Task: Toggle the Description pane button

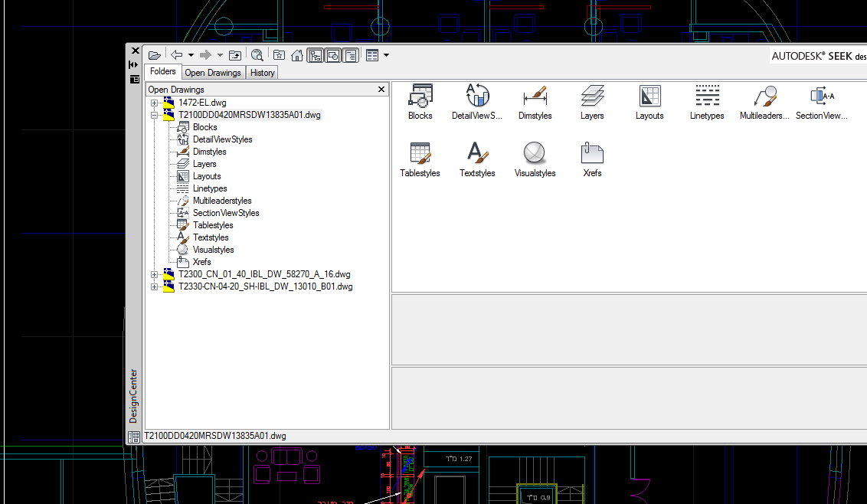Action: [x=351, y=55]
